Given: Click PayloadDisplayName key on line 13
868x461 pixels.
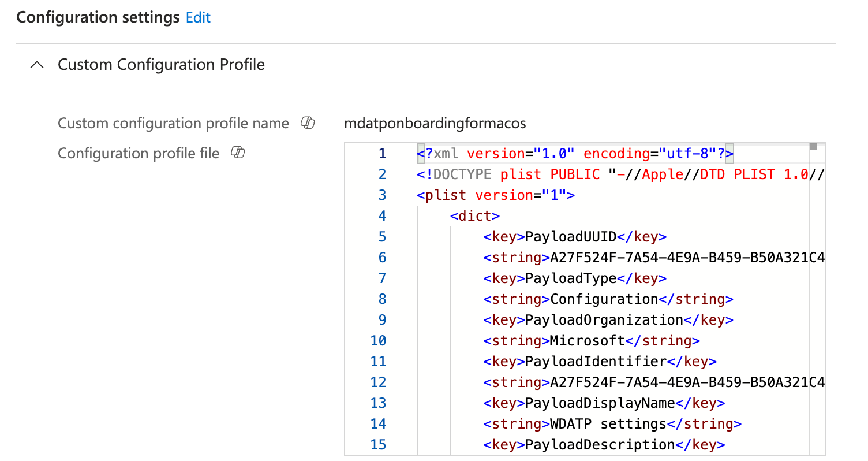Looking at the screenshot, I should click(600, 403).
